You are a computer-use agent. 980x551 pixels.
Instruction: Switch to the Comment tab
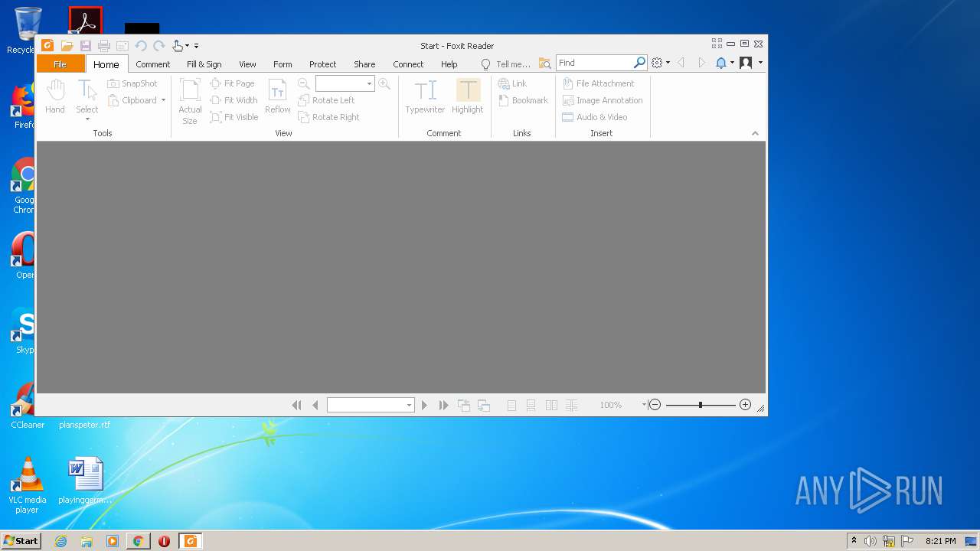click(x=153, y=64)
